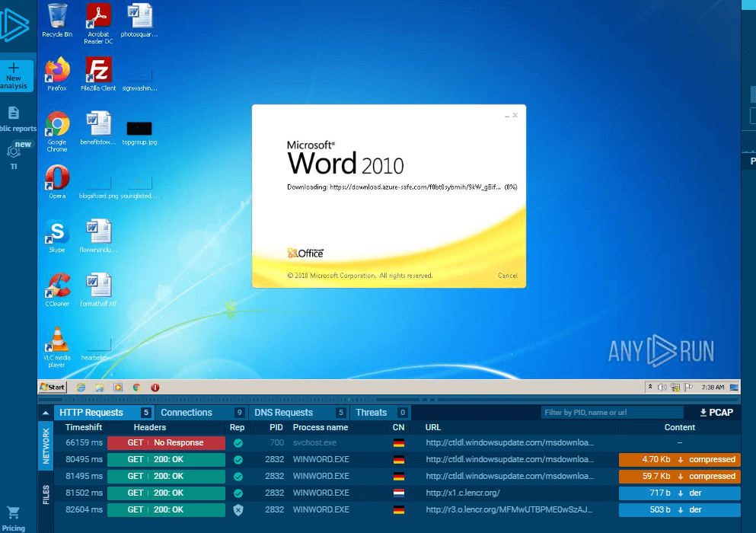
Task: Open the Recycle Bin desktop icon
Action: point(57,21)
